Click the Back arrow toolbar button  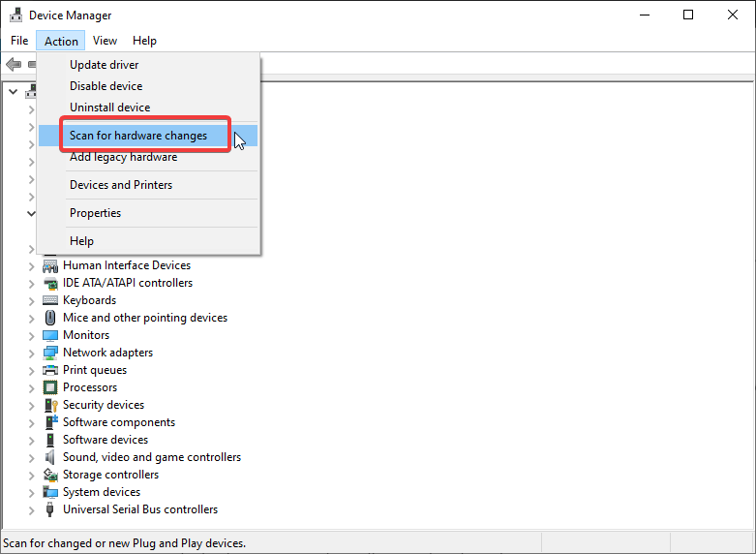point(14,64)
